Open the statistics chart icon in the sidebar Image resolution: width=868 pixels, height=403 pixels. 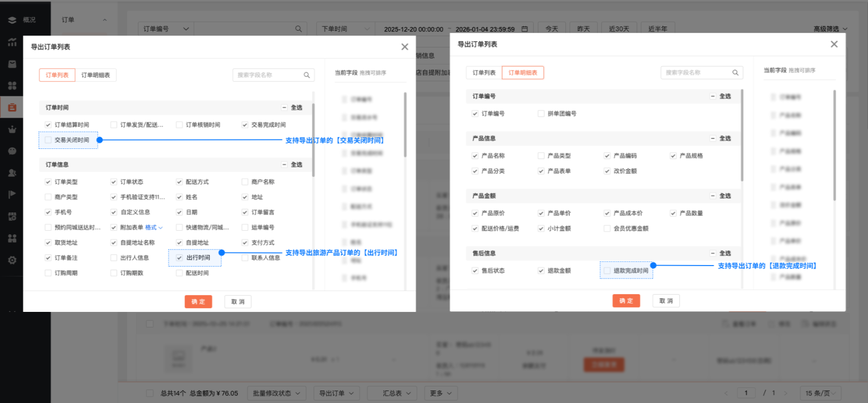pos(12,42)
